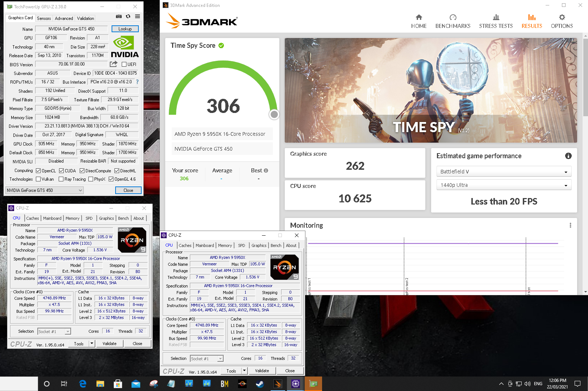
Task: Click the Time Spy score gauge knob
Action: [x=274, y=114]
